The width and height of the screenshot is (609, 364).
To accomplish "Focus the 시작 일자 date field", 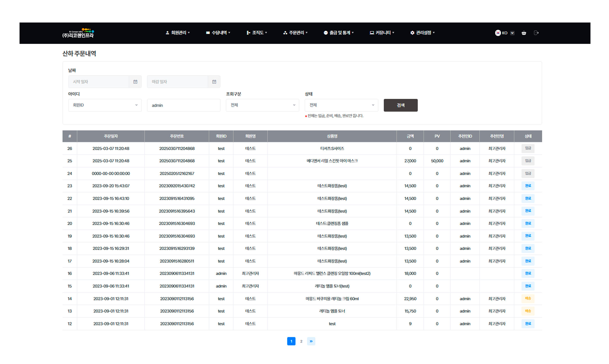I will click(x=99, y=82).
